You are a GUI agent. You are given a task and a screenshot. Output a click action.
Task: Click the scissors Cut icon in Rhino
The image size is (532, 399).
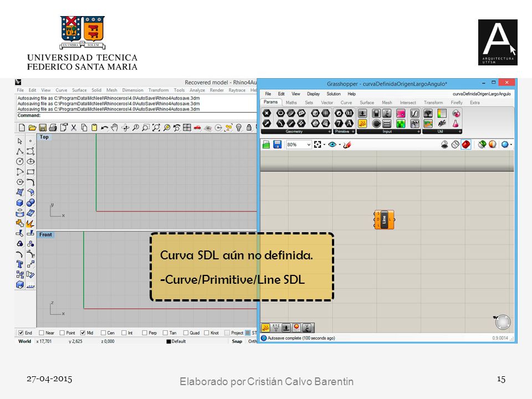coord(74,127)
